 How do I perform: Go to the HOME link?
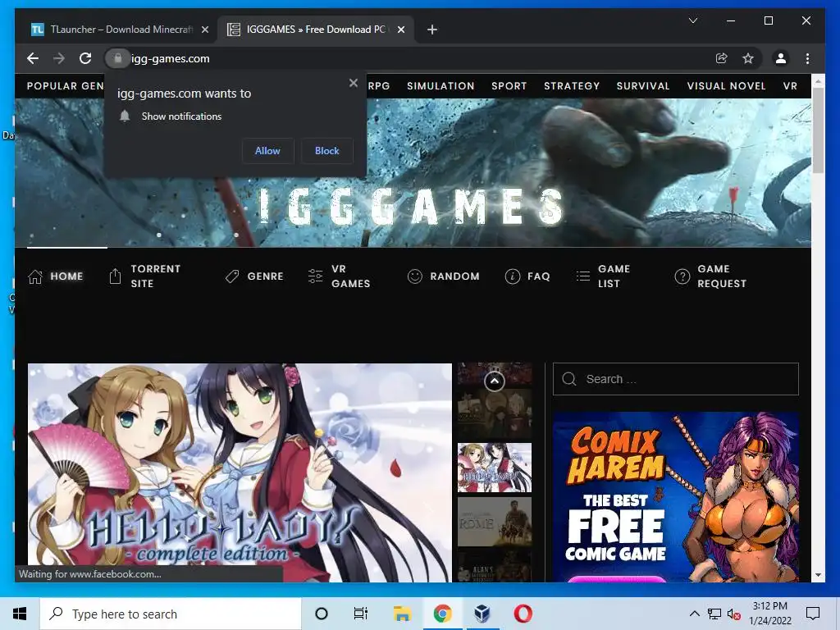[x=66, y=276]
